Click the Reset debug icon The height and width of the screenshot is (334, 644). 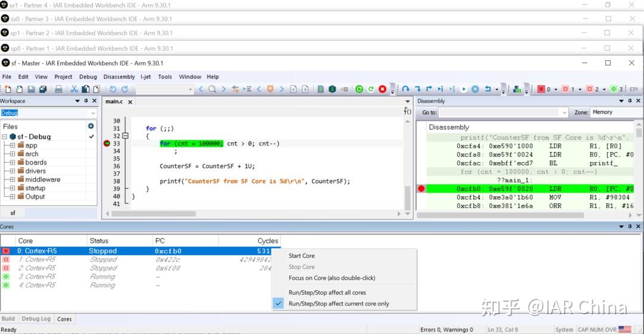[488, 89]
